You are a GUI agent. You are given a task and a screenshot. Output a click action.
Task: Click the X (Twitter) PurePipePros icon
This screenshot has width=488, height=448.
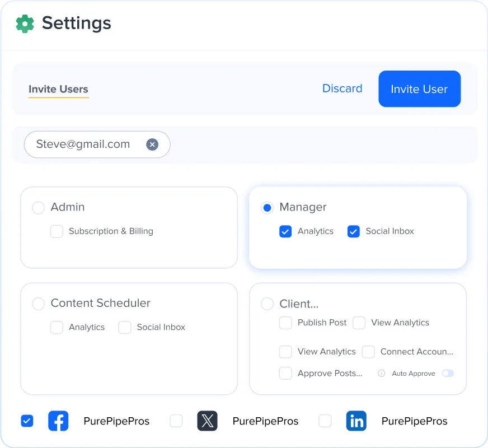coord(207,421)
